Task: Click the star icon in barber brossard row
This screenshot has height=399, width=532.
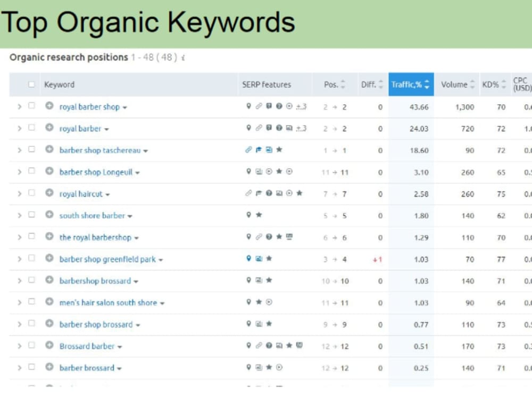Action: tap(269, 367)
